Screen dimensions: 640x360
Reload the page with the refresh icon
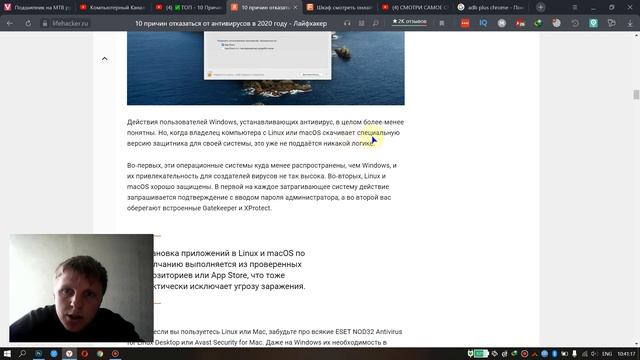tap(28, 24)
